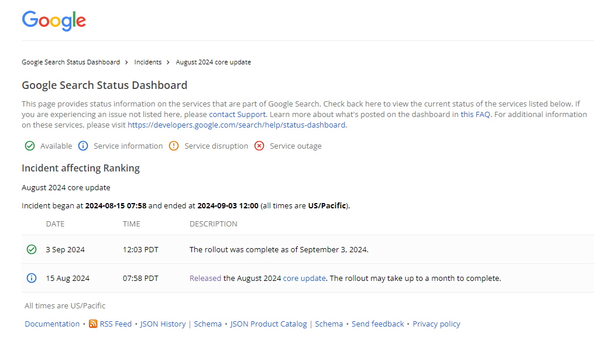Visit the developers.google.com status-dashboard help URL

[x=236, y=125]
